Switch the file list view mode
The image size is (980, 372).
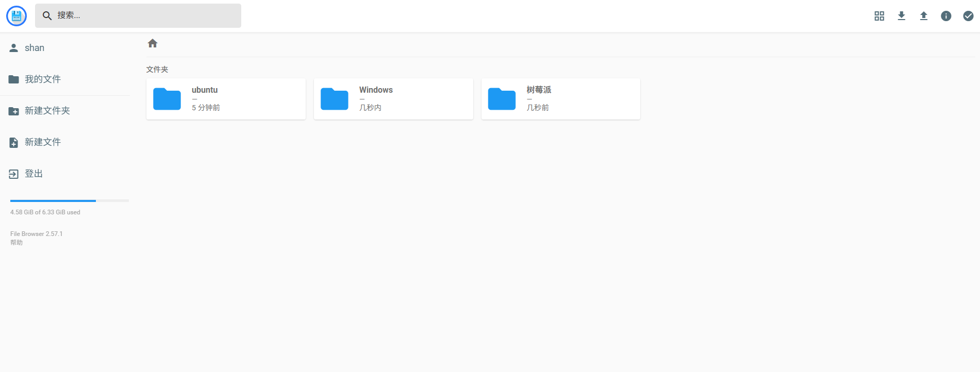click(879, 16)
